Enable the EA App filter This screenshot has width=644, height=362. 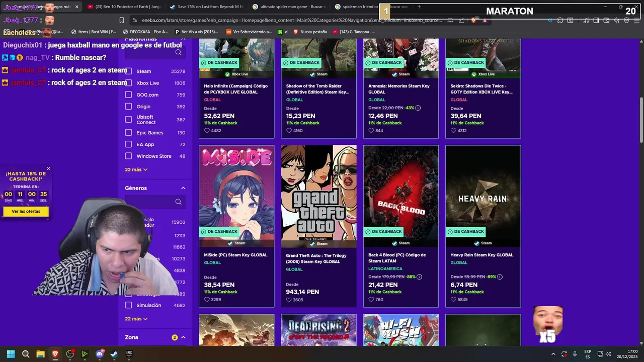click(x=128, y=144)
